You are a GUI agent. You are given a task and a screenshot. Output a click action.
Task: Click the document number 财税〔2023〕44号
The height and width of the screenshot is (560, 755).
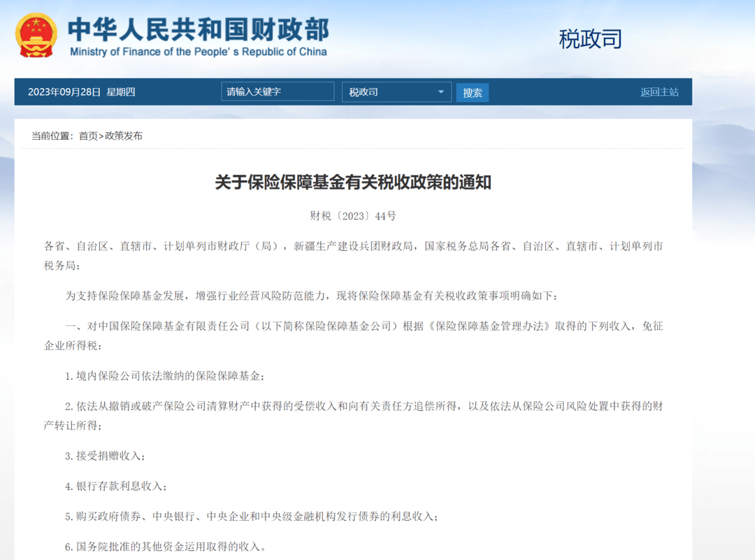353,216
